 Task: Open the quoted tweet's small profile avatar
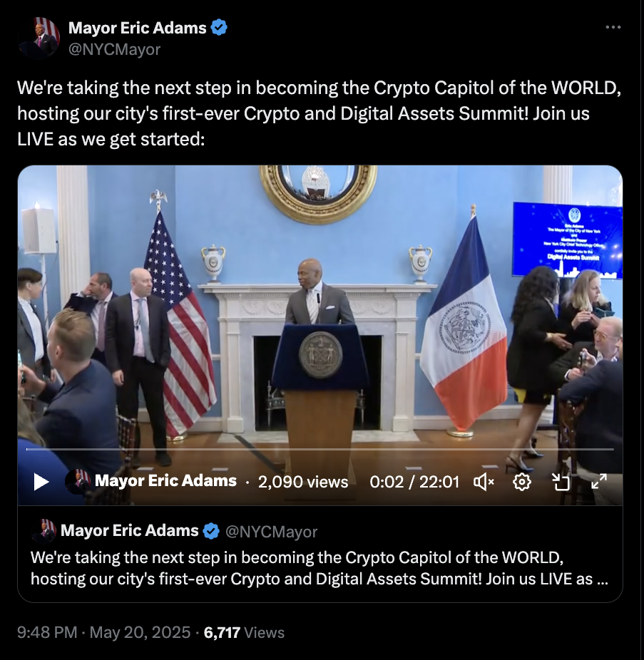pyautogui.click(x=44, y=531)
